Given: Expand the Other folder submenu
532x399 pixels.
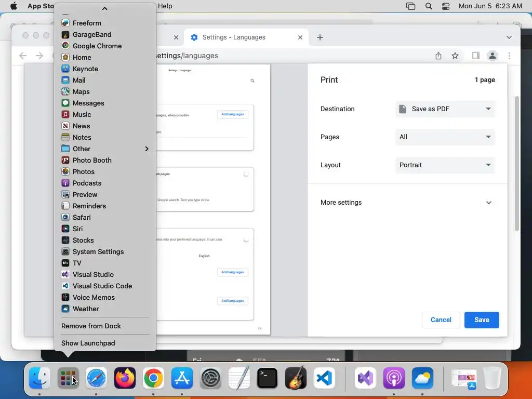Looking at the screenshot, I should click(105, 149).
